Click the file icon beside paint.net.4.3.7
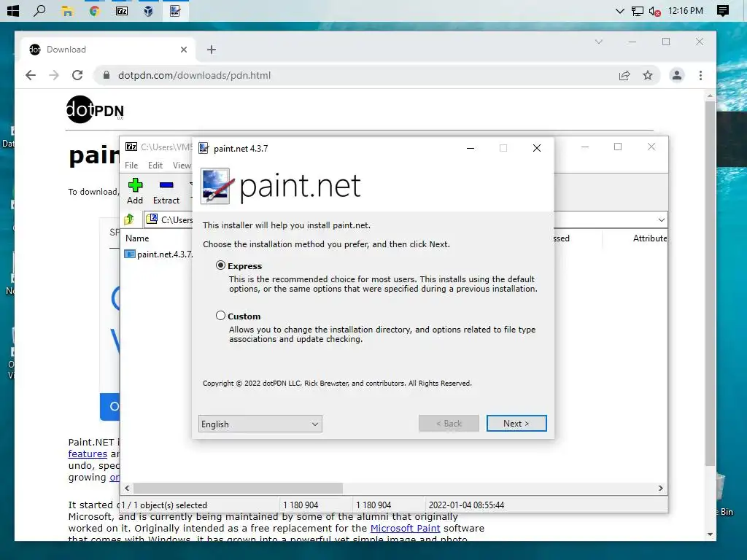The width and height of the screenshot is (747, 560). [x=130, y=254]
